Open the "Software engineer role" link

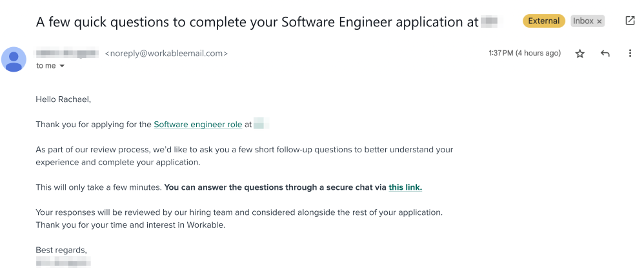pyautogui.click(x=197, y=125)
